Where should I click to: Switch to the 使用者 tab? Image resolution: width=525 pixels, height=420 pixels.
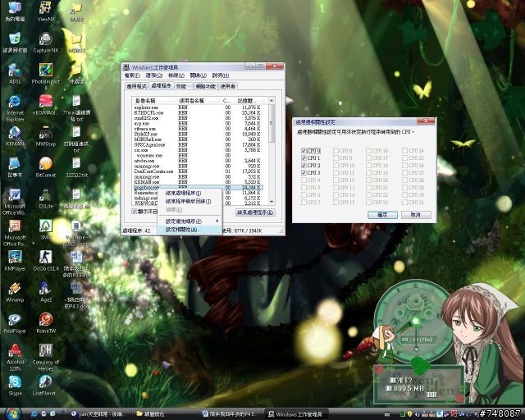[x=228, y=86]
